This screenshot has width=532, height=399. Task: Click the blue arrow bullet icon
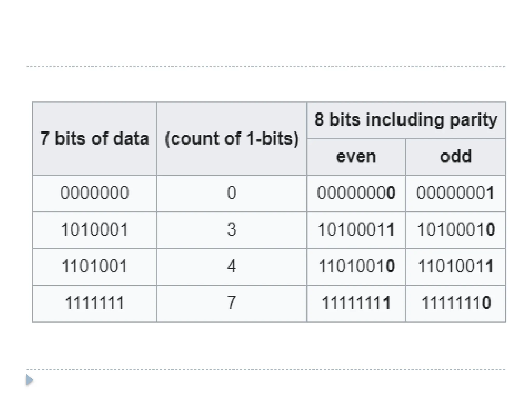tap(30, 380)
